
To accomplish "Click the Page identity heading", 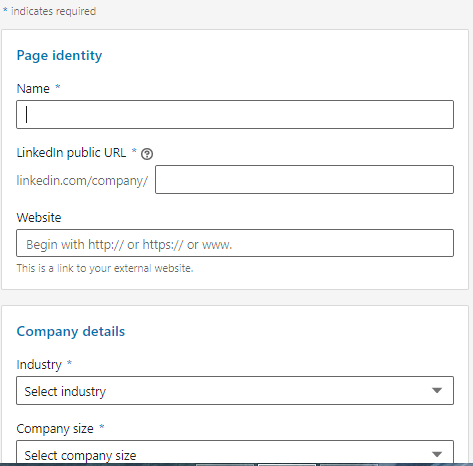I will point(59,56).
